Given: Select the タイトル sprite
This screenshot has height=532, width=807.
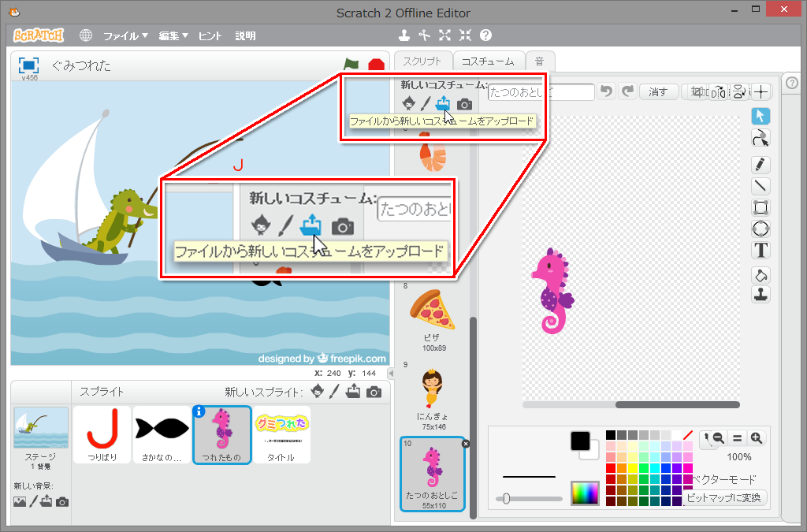Looking at the screenshot, I should 281,435.
